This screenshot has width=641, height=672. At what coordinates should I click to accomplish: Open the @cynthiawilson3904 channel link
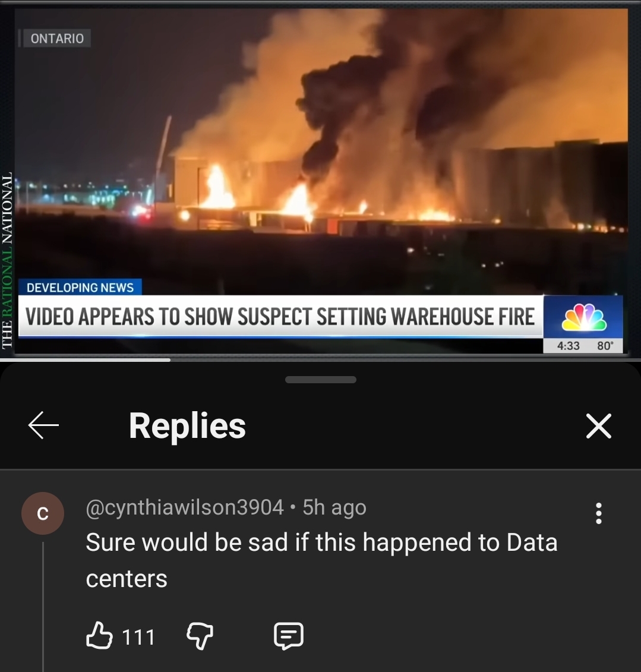click(185, 507)
